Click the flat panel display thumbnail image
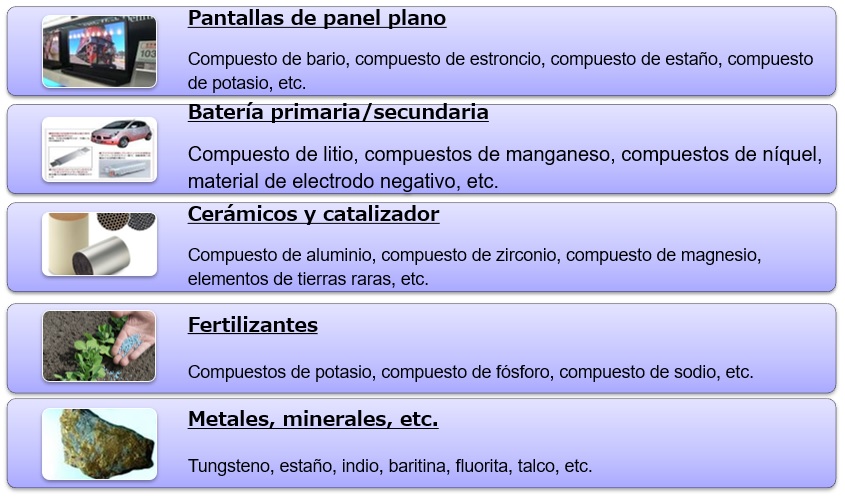The height and width of the screenshot is (499, 845). 99,51
